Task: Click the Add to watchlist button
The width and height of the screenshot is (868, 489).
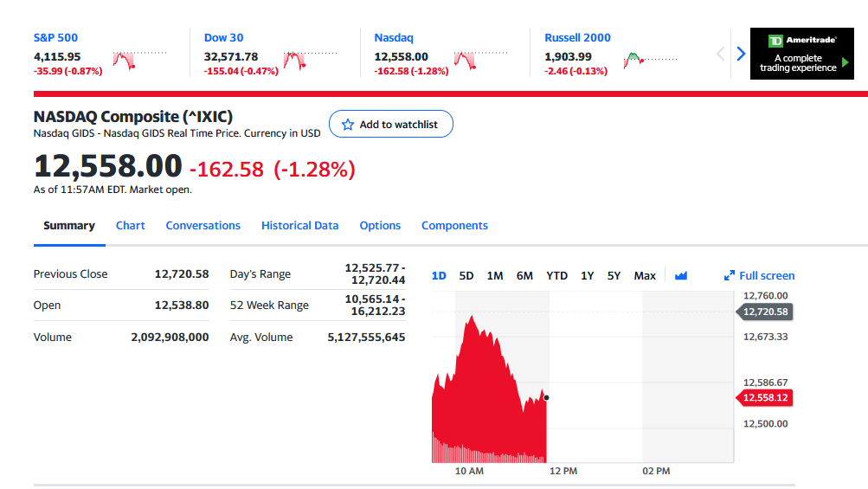Action: (391, 124)
